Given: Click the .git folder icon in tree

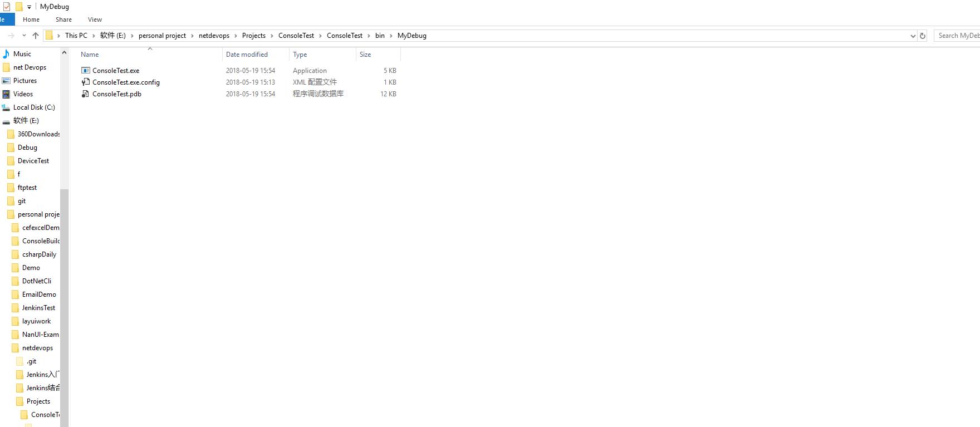Looking at the screenshot, I should (x=19, y=361).
